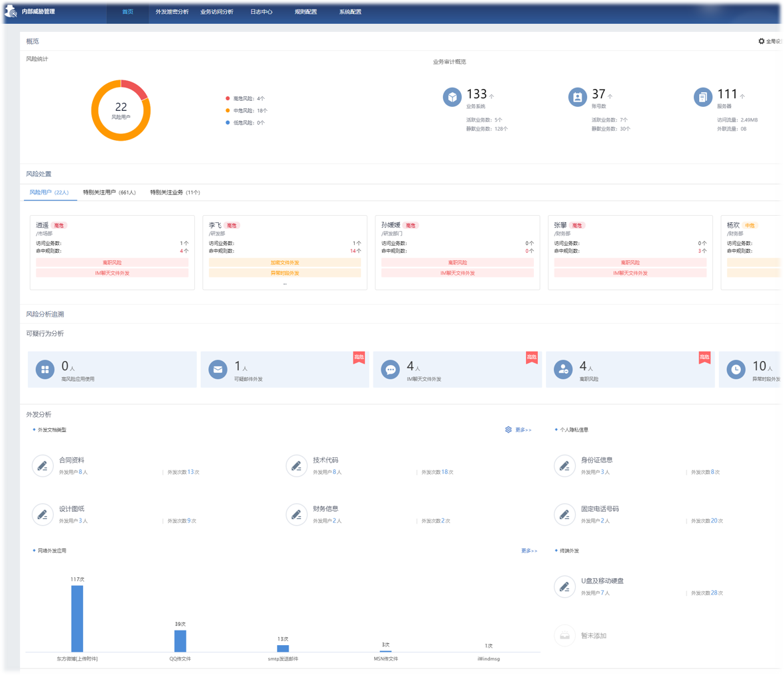Click IM聊天文件外发 tag on 逍遥 card
This screenshot has height=675, width=784.
point(112,273)
